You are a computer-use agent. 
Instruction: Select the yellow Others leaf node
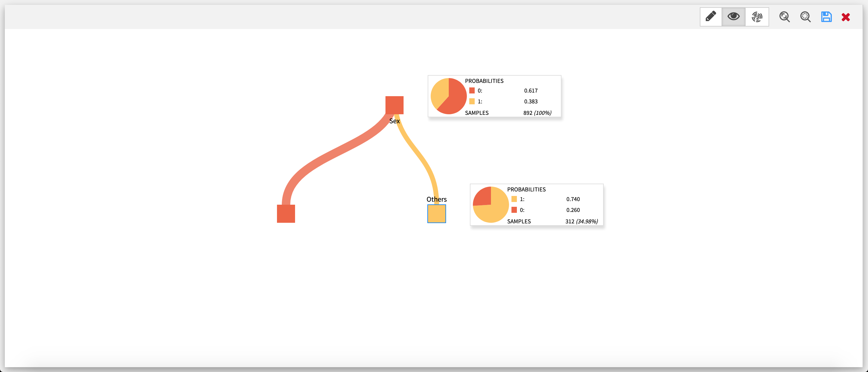(x=436, y=214)
